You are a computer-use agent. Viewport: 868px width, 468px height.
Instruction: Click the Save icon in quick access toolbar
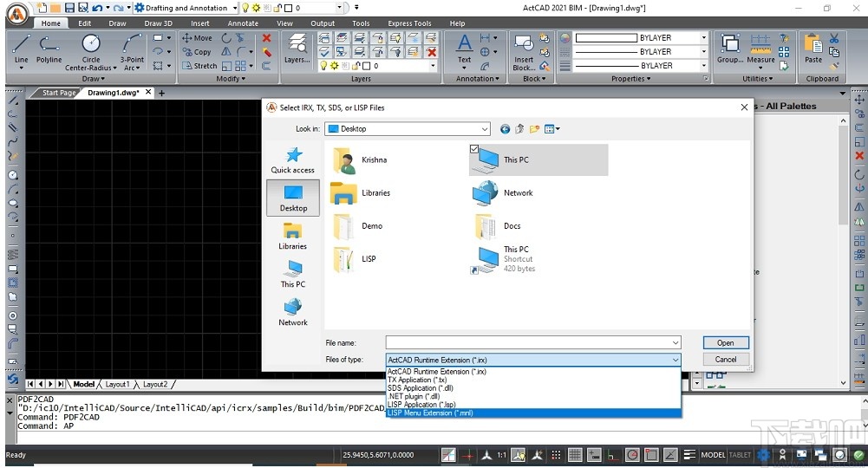pyautogui.click(x=69, y=8)
